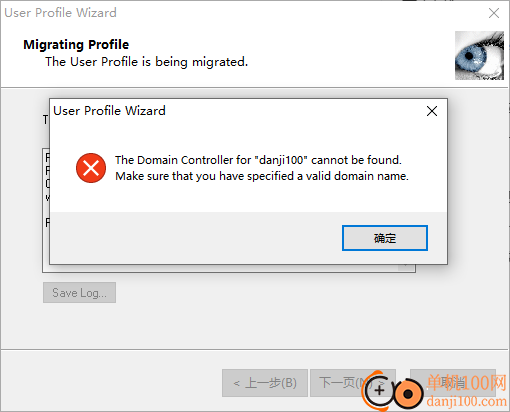Close the main User Profile Wizard window
This screenshot has width=510, height=412.
point(494,13)
